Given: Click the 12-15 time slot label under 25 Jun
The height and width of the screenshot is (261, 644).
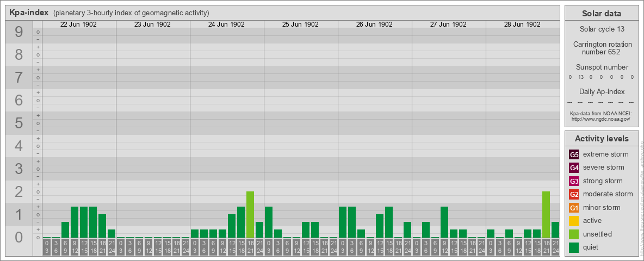Looking at the screenshot, I should [x=306, y=247].
